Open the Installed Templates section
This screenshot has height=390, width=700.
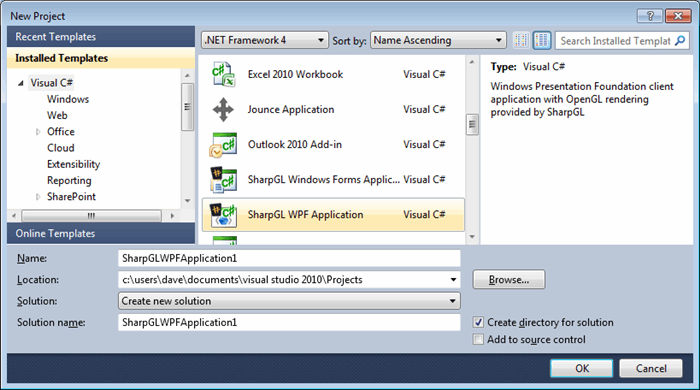[x=101, y=58]
